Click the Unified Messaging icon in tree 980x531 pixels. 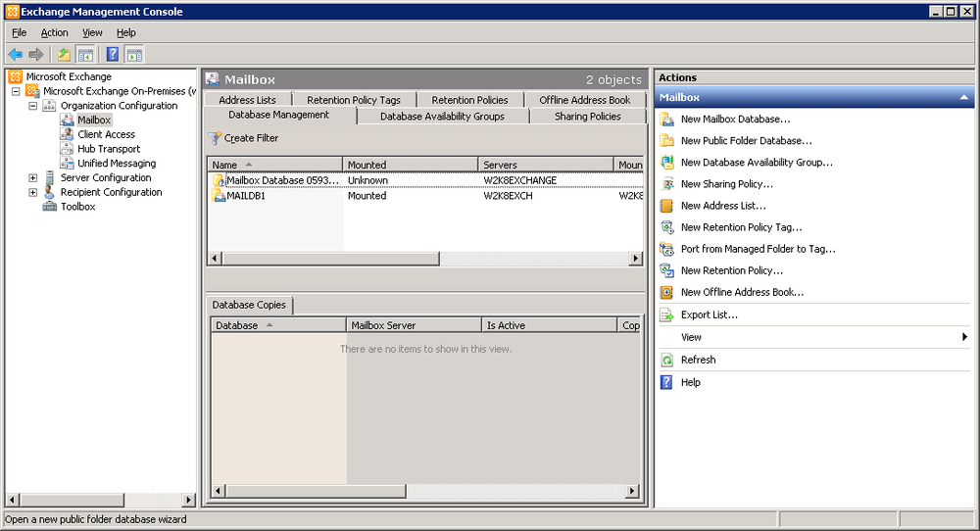pos(67,163)
